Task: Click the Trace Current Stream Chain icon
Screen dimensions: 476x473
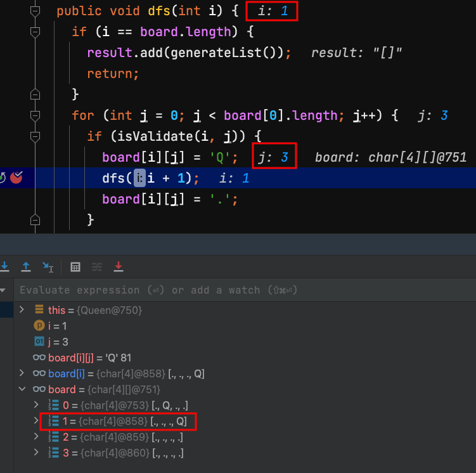Action: click(97, 267)
